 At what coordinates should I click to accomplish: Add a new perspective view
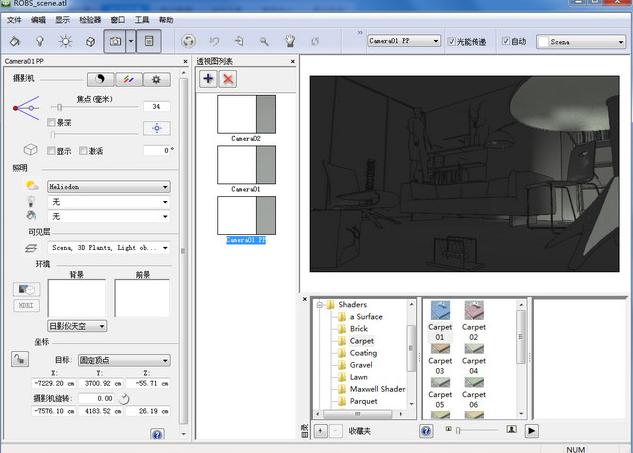[x=208, y=78]
